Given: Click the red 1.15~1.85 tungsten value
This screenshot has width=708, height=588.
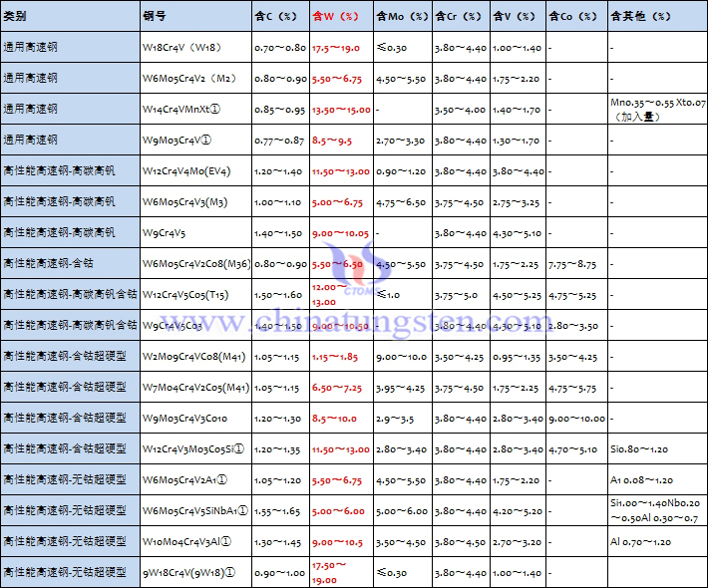Looking at the screenshot, I should [335, 357].
